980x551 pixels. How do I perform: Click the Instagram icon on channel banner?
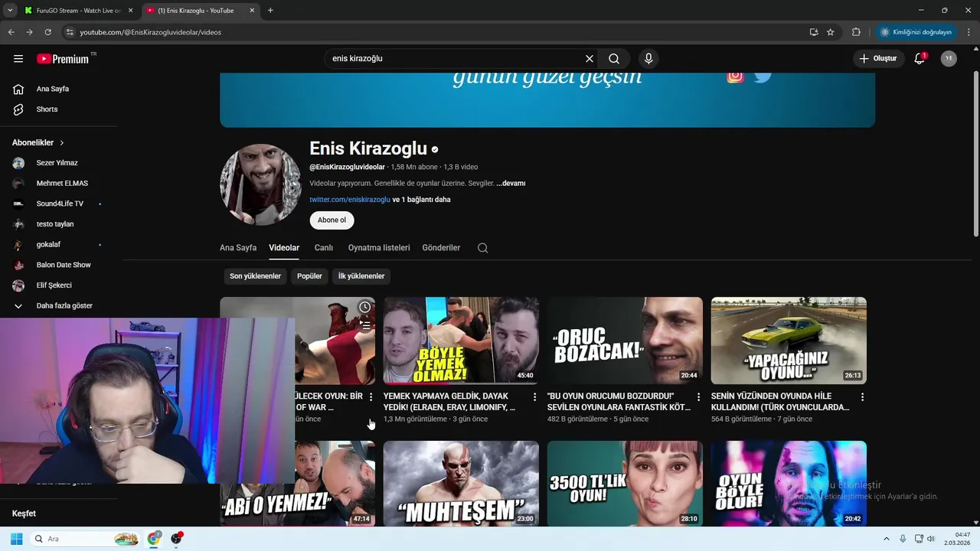coord(735,76)
